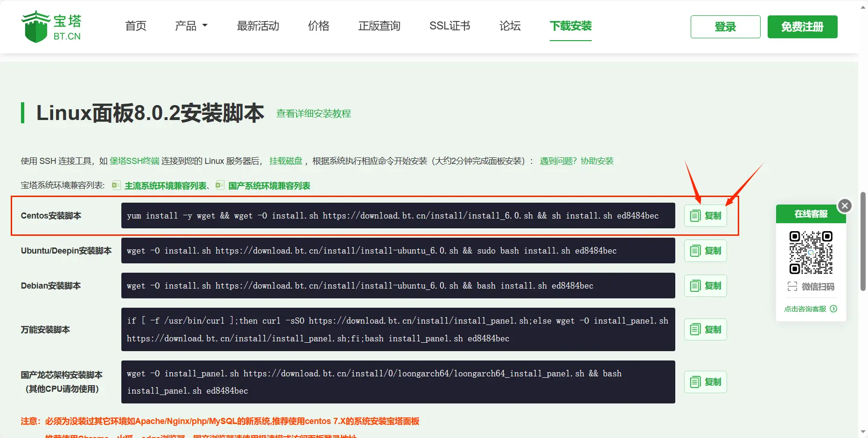The width and height of the screenshot is (868, 438).
Task: Open the 主流系统环境兼容列表 spreadsheet link
Action: 165,186
